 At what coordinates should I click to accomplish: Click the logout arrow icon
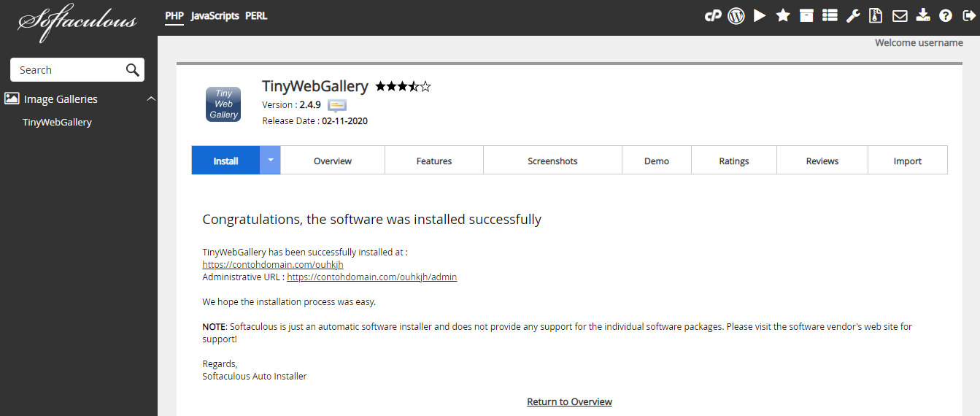coord(969,15)
